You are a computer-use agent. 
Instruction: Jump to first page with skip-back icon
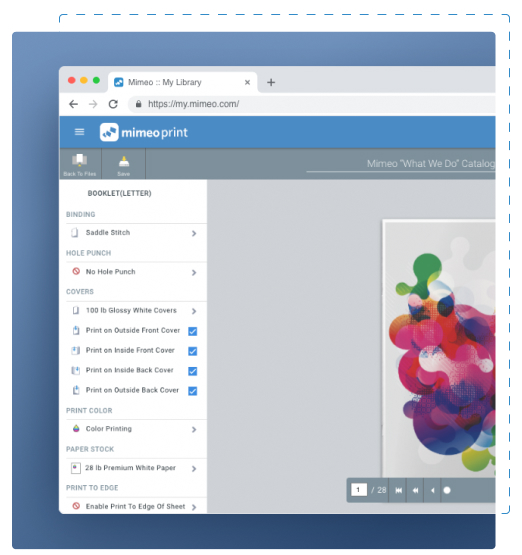pos(398,490)
